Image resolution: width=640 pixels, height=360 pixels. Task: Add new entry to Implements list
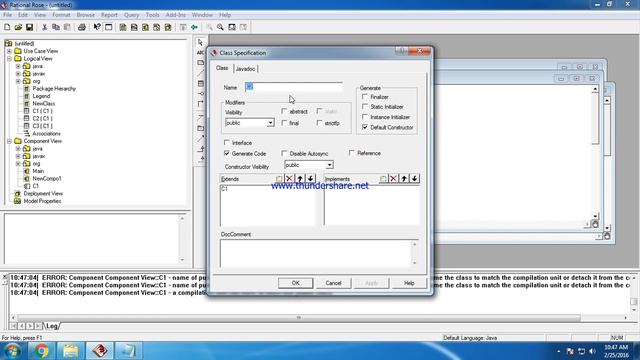coord(383,179)
